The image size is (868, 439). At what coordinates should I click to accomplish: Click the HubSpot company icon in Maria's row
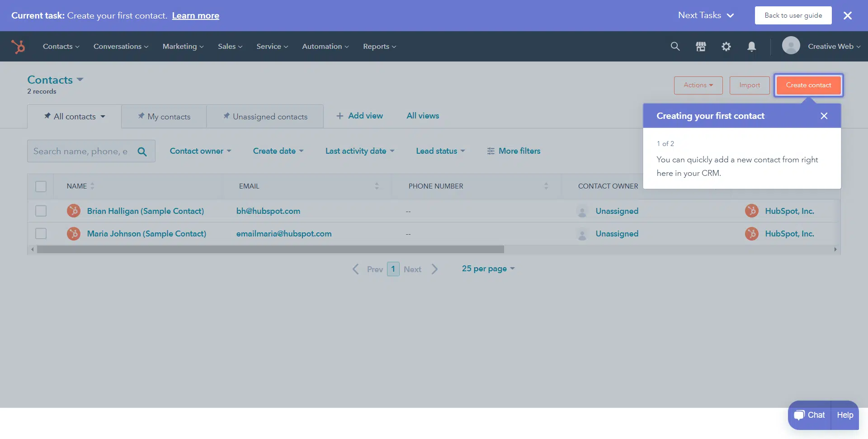pos(752,233)
